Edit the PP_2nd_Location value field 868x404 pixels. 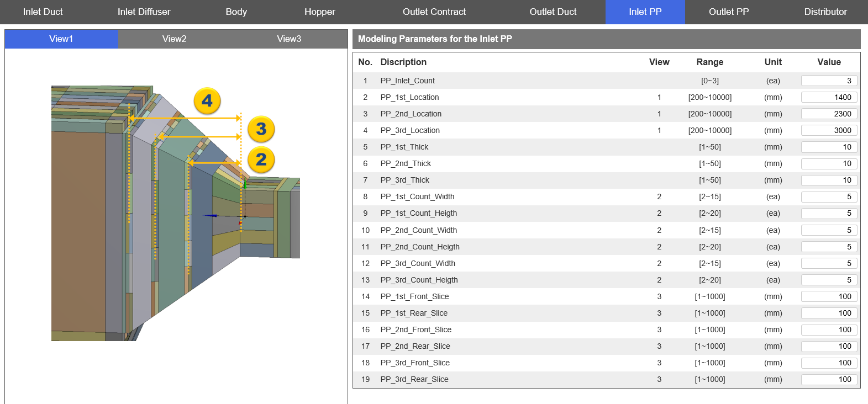(x=829, y=114)
